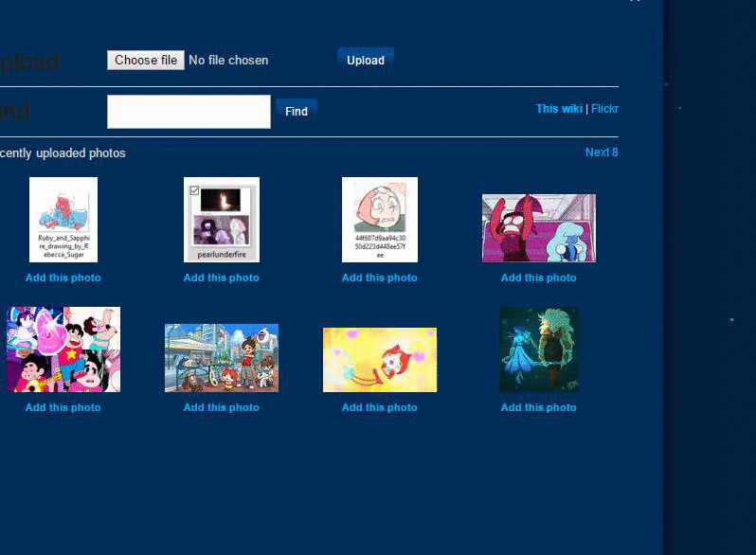Screen dimensions: 756x555
Task: Click the Find button
Action: click(x=296, y=112)
